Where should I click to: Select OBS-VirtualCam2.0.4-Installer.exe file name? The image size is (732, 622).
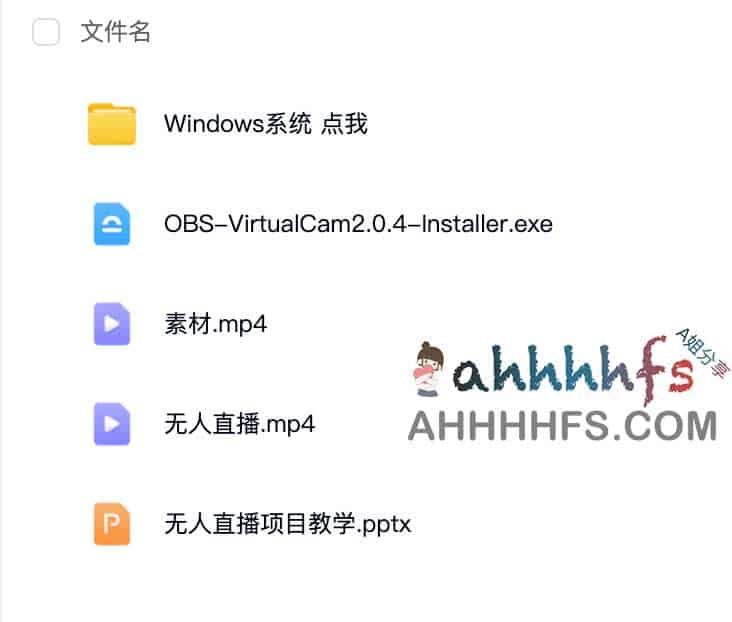coord(358,224)
